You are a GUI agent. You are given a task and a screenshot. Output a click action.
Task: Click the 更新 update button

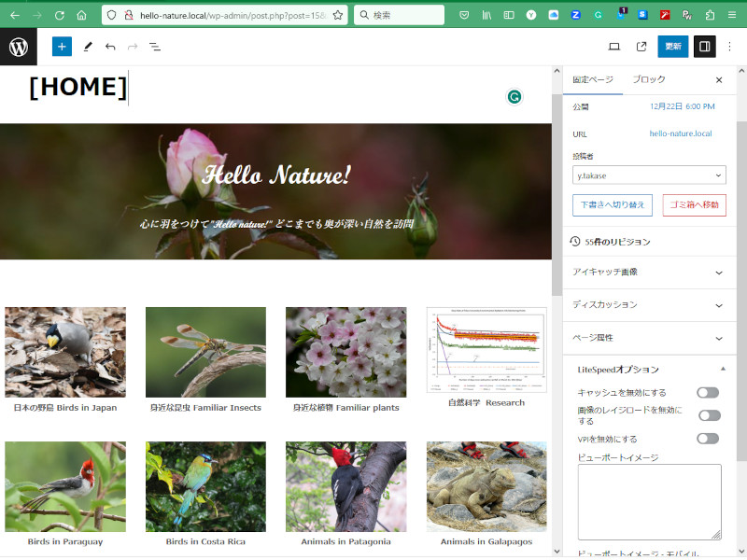point(673,47)
